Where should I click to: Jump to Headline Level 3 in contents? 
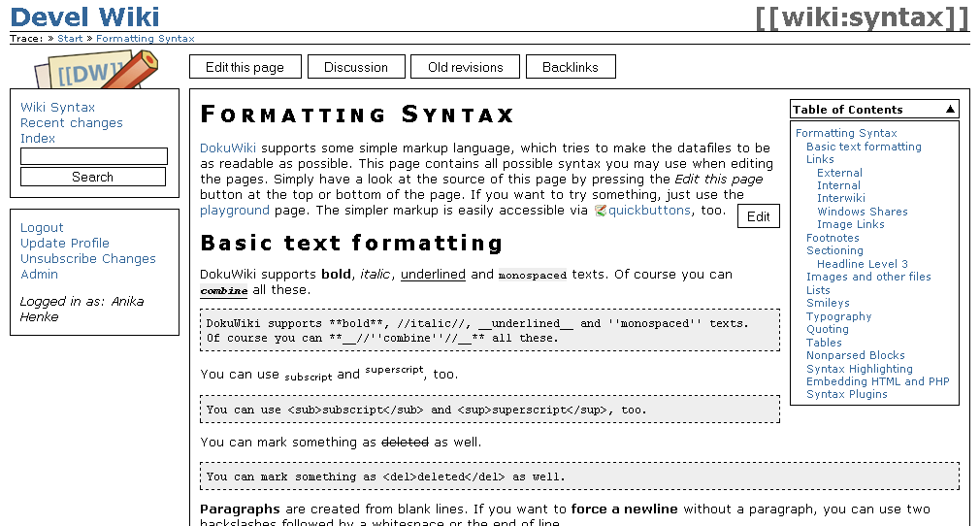863,264
